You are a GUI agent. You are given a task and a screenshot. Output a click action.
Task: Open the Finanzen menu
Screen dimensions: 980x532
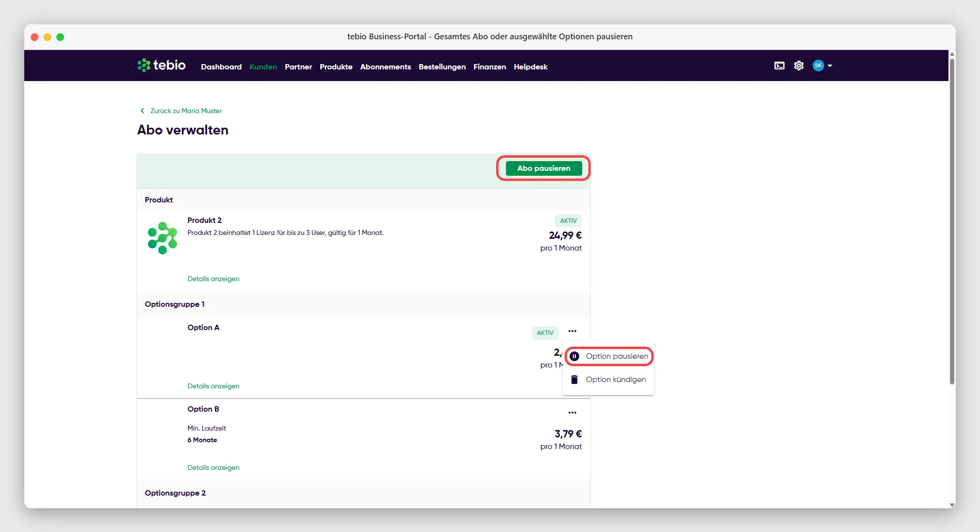490,66
